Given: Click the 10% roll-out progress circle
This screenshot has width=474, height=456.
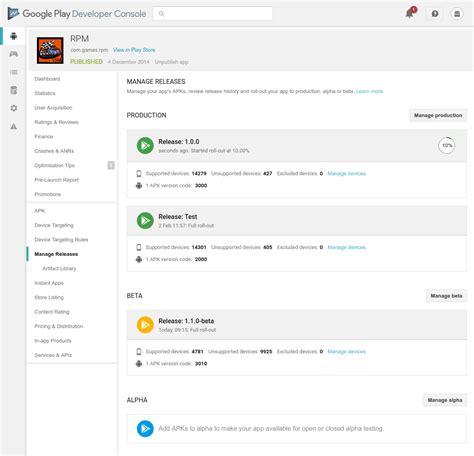Looking at the screenshot, I should (447, 145).
